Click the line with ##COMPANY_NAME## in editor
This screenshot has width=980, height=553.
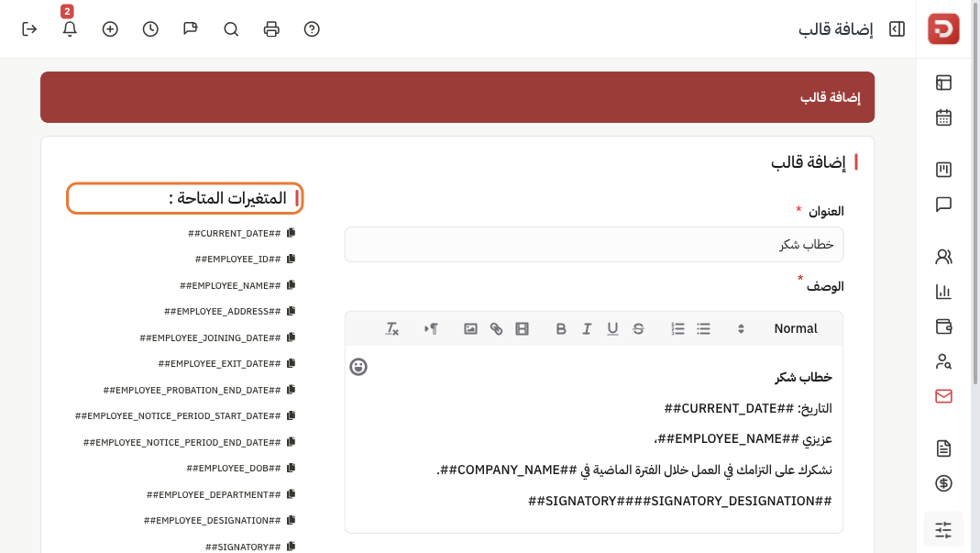pos(633,470)
